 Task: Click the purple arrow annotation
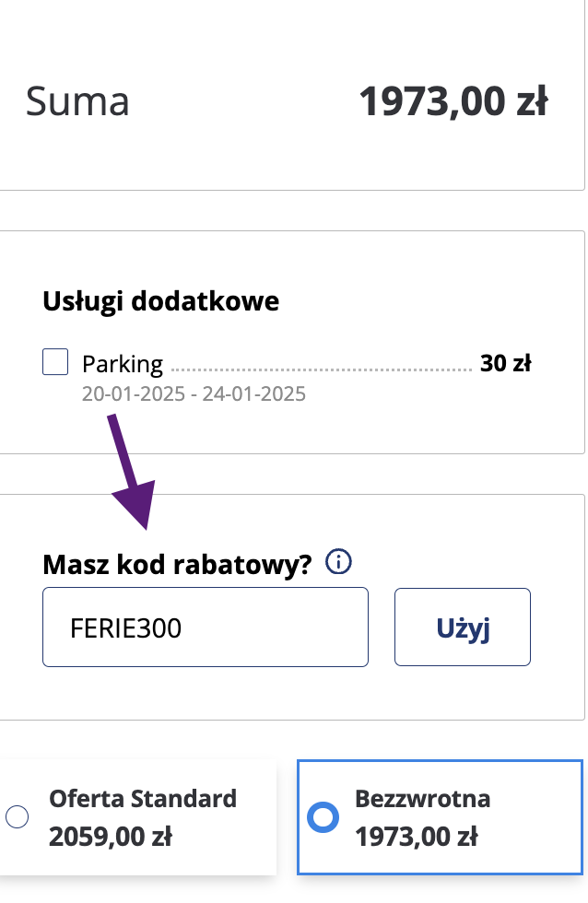[133, 471]
